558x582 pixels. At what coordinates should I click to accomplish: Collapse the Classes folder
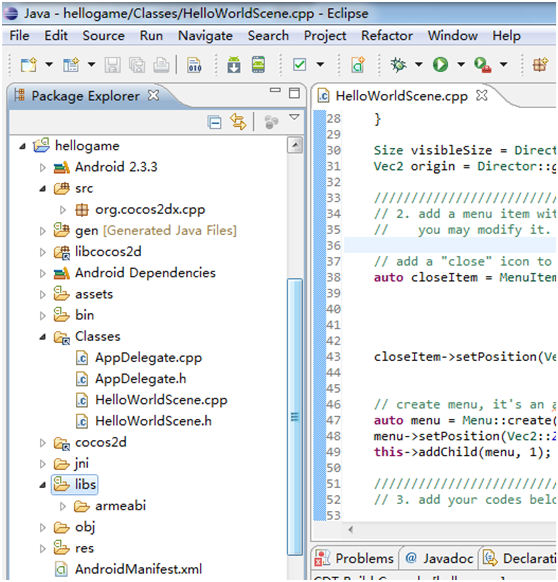[x=43, y=337]
